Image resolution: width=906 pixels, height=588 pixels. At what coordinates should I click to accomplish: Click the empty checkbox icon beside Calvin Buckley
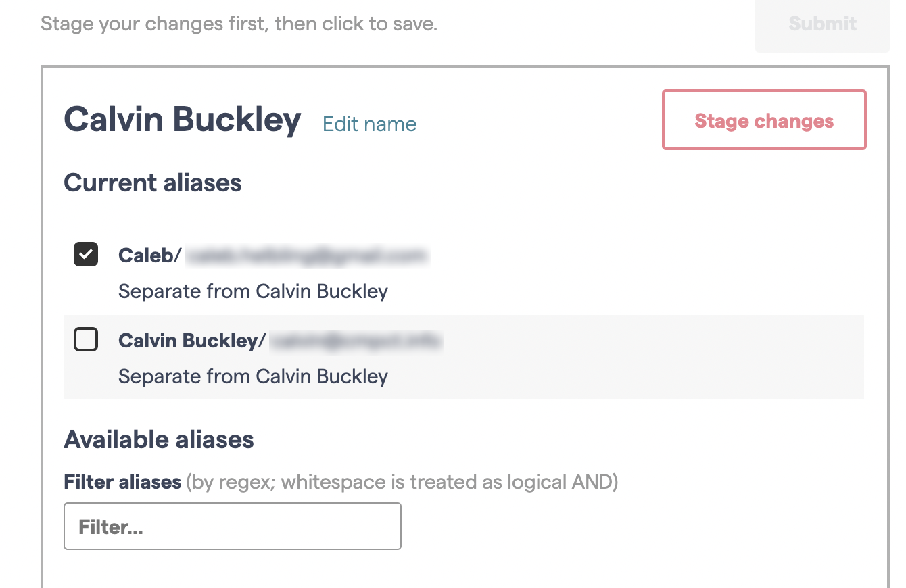(x=86, y=340)
